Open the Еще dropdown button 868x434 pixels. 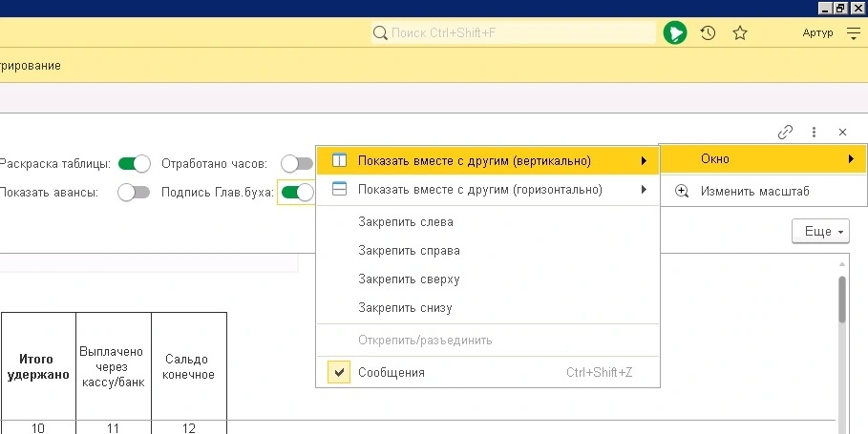[x=819, y=232]
